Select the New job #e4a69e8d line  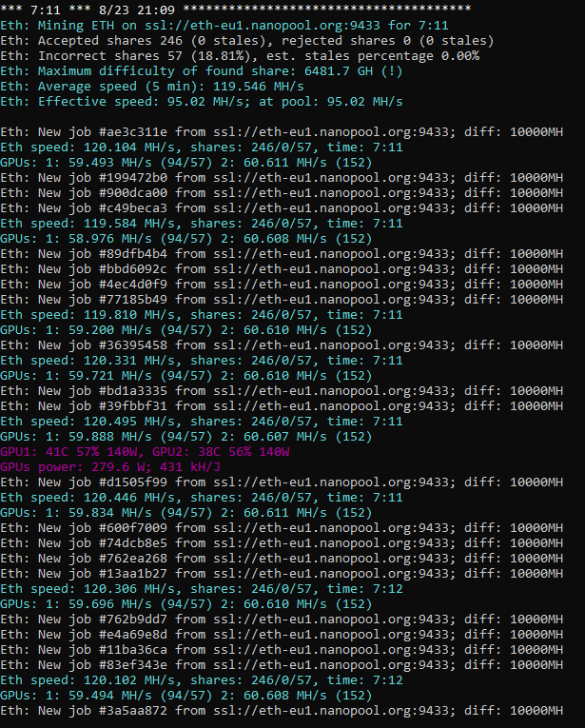click(282, 635)
